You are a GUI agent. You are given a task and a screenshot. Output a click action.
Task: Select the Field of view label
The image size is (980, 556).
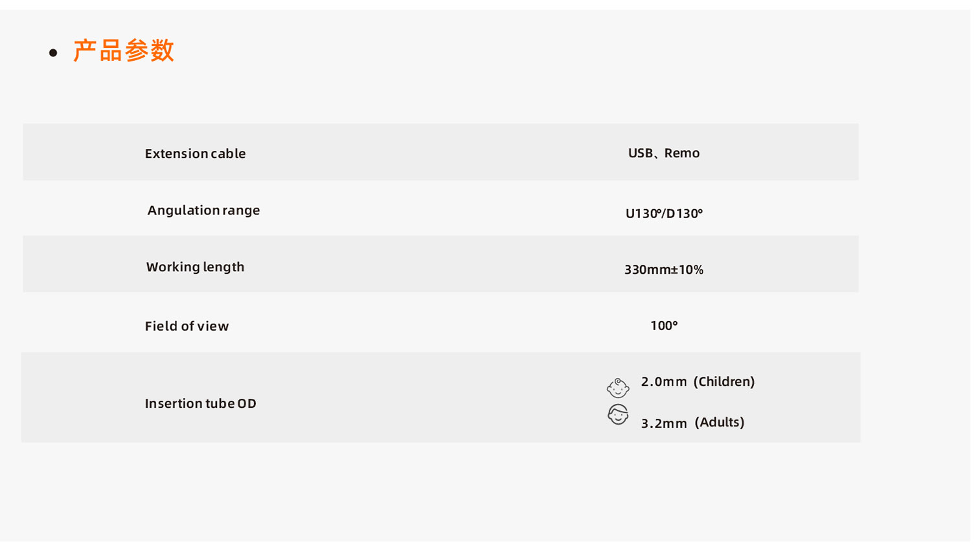pos(187,326)
